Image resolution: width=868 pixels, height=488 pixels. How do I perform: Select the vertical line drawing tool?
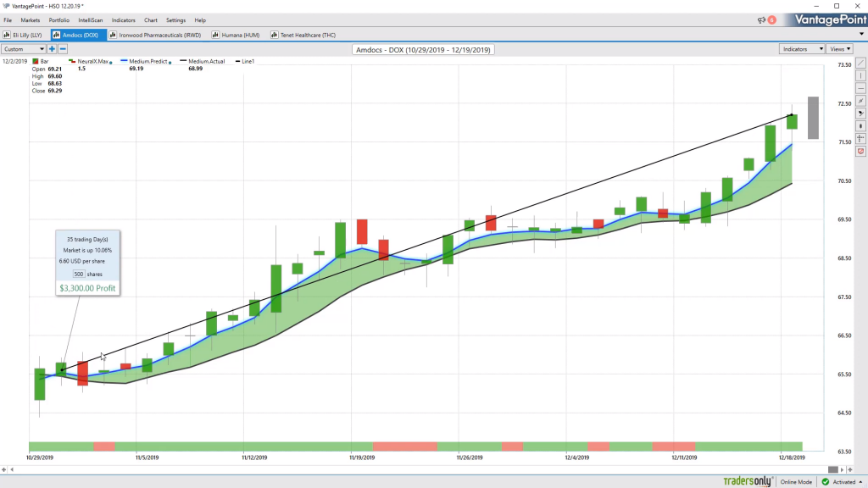[x=861, y=75]
